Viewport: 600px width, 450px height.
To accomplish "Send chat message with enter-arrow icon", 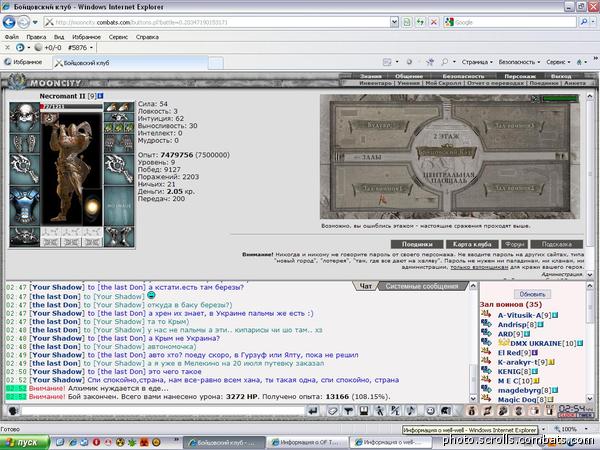I will [313, 411].
